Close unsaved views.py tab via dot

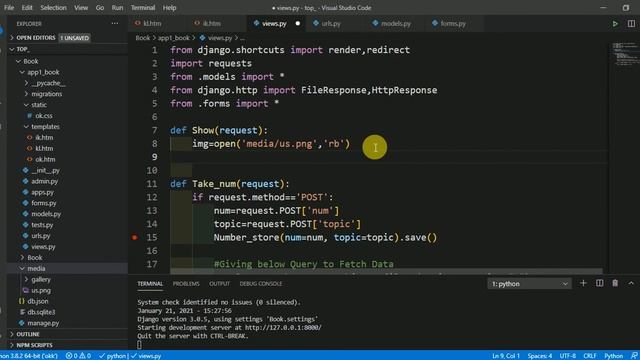click(298, 24)
